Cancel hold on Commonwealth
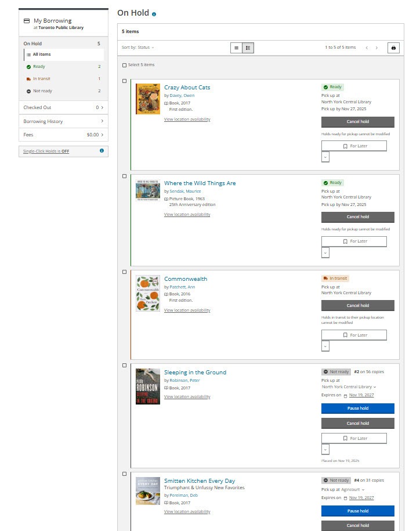Screen dimensions: 420x531 358,305
